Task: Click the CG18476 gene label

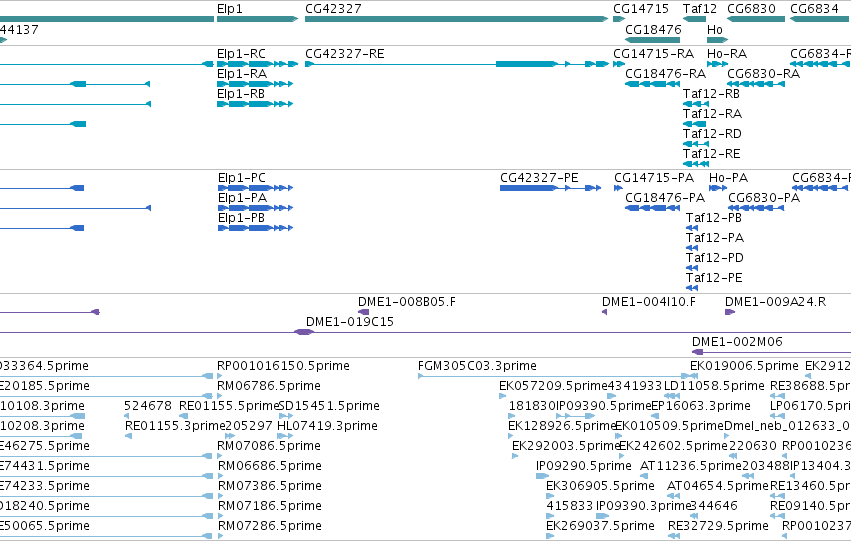Action: click(653, 29)
